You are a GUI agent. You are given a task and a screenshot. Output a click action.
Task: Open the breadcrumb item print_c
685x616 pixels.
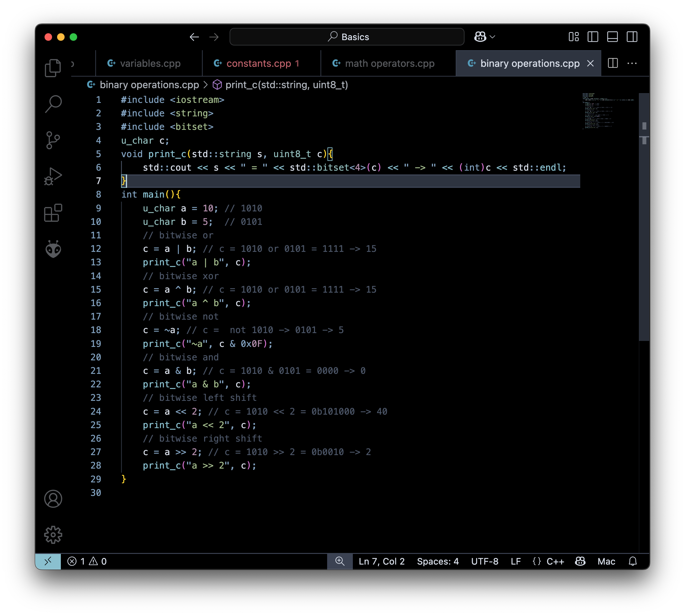click(x=287, y=85)
